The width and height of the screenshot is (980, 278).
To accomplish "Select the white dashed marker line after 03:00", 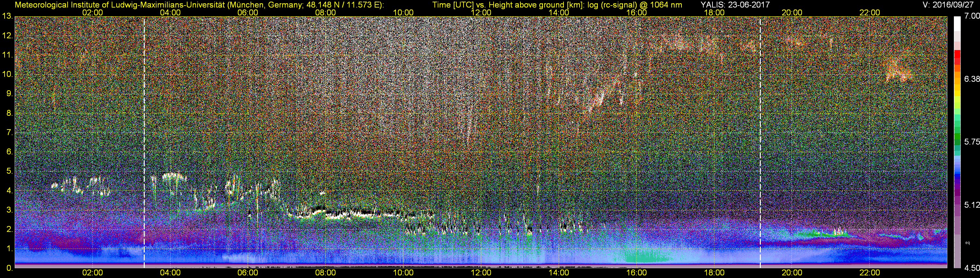I will (x=144, y=142).
